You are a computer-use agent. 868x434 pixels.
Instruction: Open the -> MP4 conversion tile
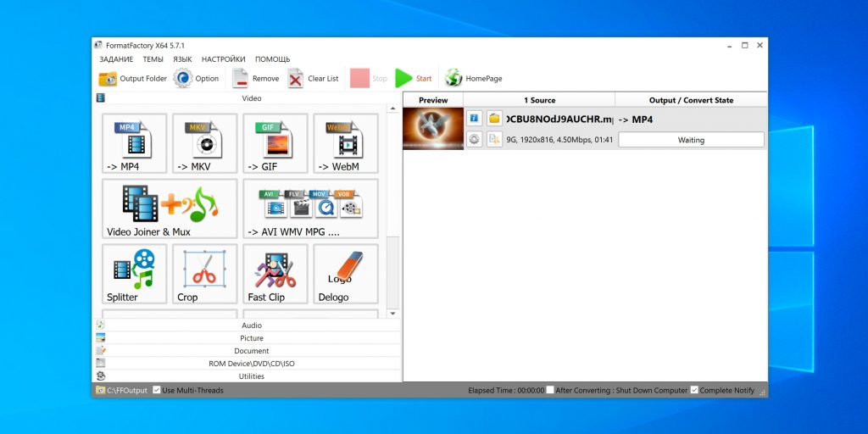(134, 143)
